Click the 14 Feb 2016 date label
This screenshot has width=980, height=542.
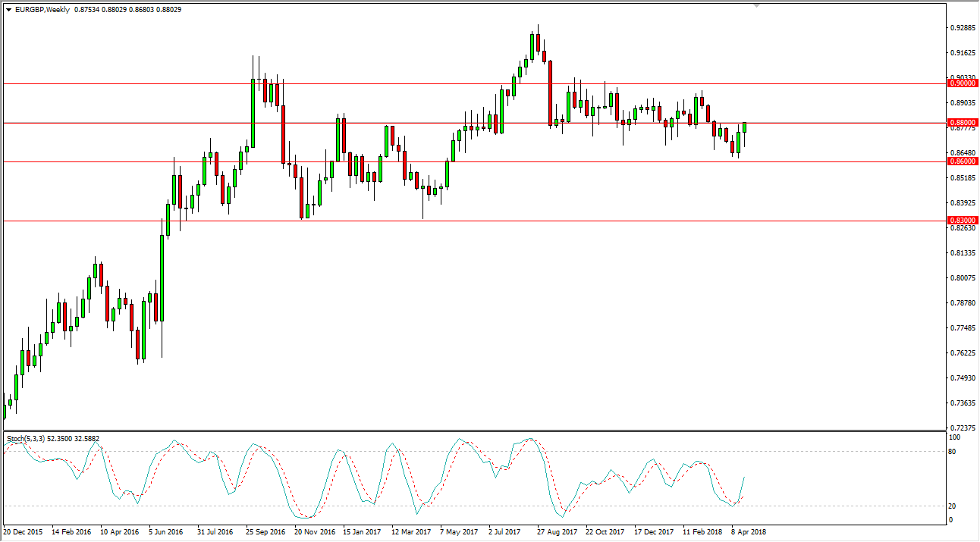pos(71,532)
